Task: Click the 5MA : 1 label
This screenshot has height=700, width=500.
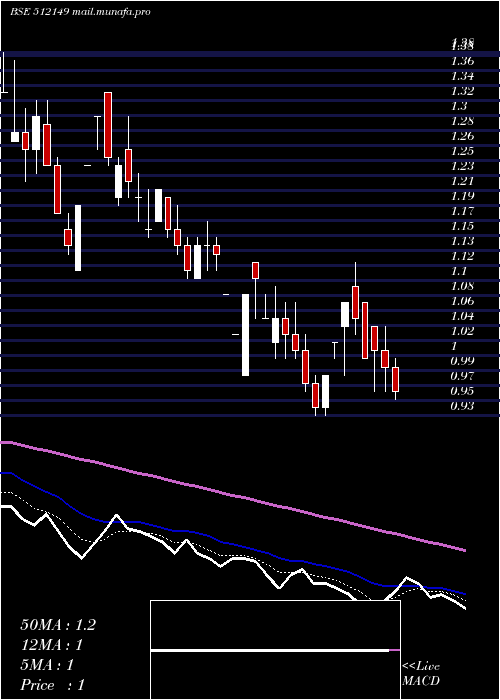Action: click(x=47, y=665)
